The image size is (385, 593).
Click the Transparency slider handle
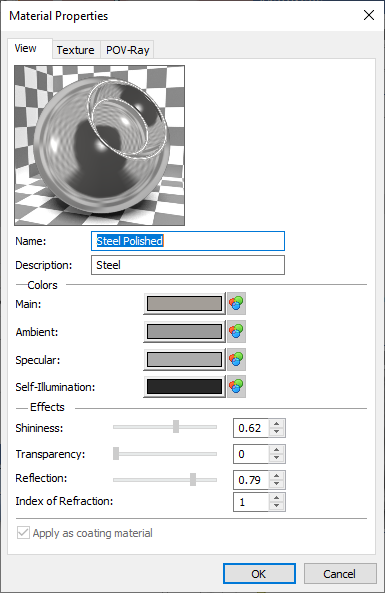[x=116, y=453]
